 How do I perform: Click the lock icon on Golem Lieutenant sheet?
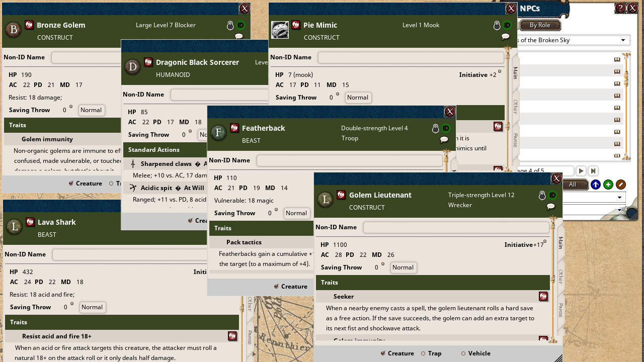[542, 195]
